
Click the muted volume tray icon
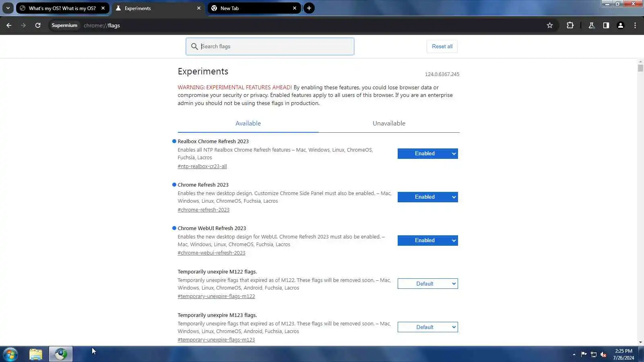[x=603, y=354]
